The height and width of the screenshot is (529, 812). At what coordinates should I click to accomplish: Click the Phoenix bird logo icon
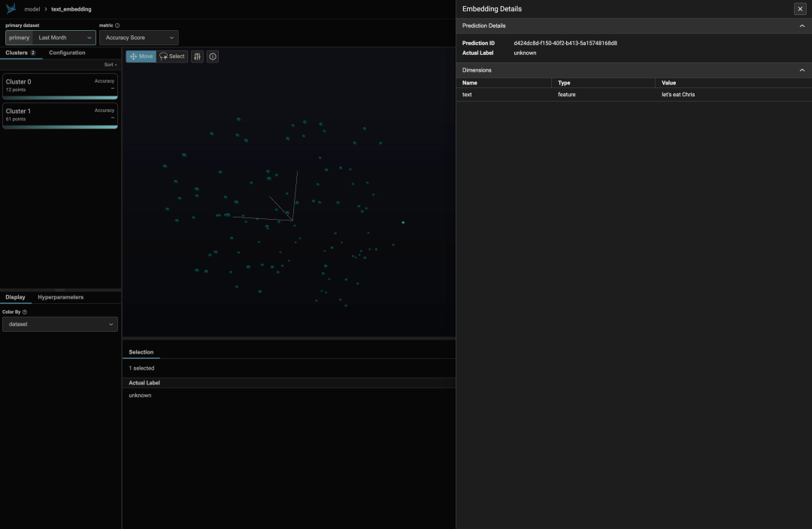(x=11, y=9)
